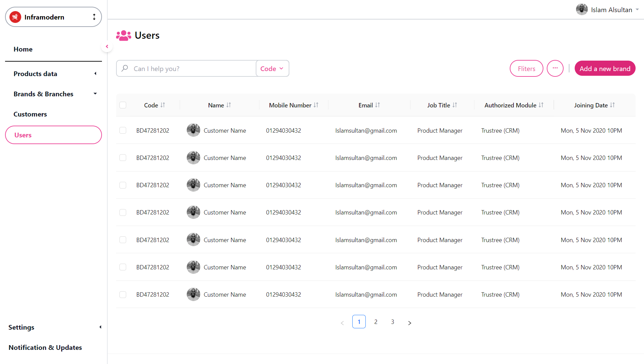644x364 pixels.
Task: Click the first user's profile avatar in the table
Action: point(193,130)
